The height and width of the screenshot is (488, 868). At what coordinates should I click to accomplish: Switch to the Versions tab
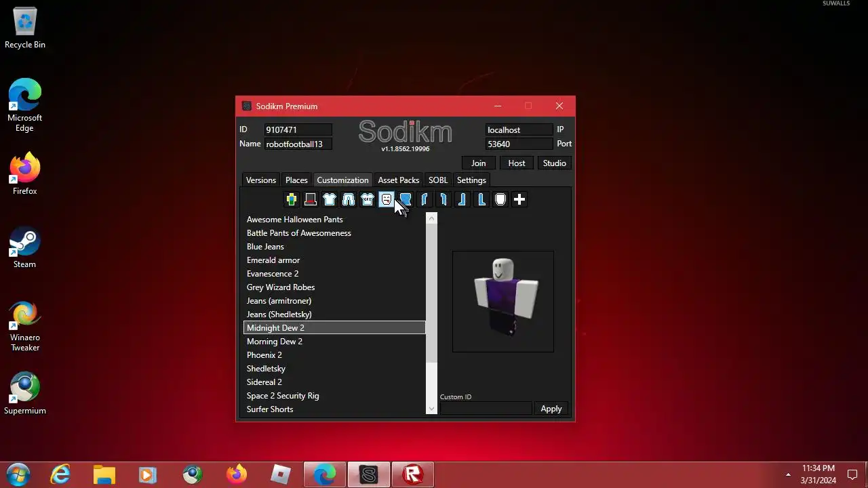261,180
